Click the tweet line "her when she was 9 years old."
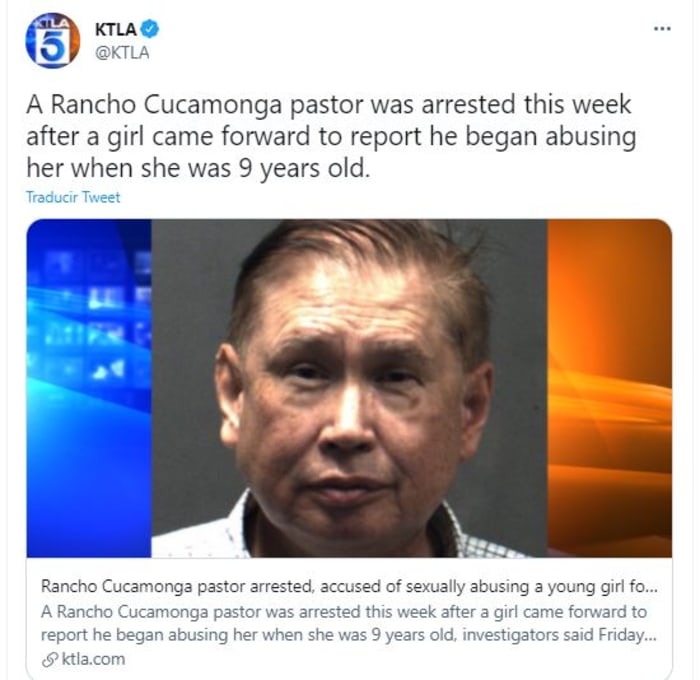 [x=198, y=169]
